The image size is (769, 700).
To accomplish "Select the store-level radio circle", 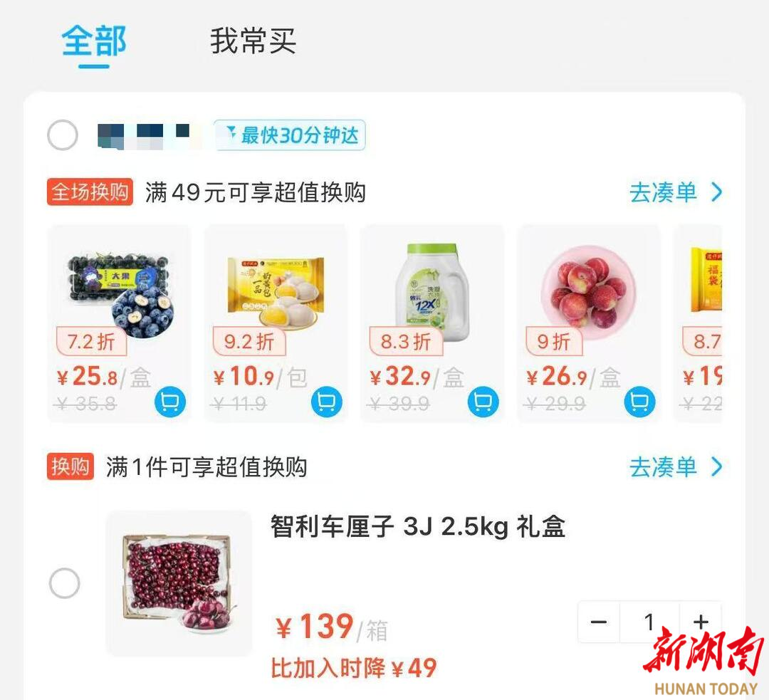I will click(x=62, y=135).
